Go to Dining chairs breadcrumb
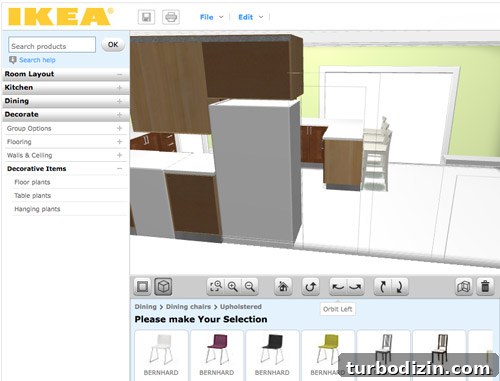This screenshot has height=381, width=500. tap(188, 307)
